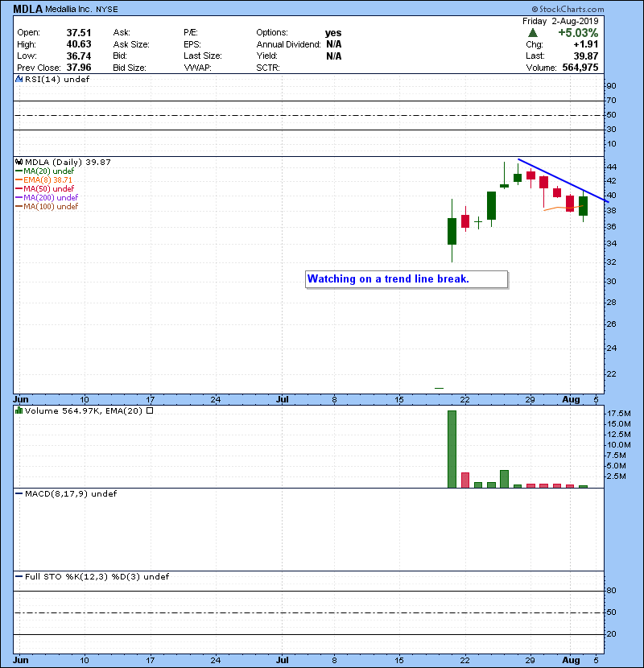
Task: Click the candlestick icon beside MDLA (Daily)
Action: click(19, 163)
